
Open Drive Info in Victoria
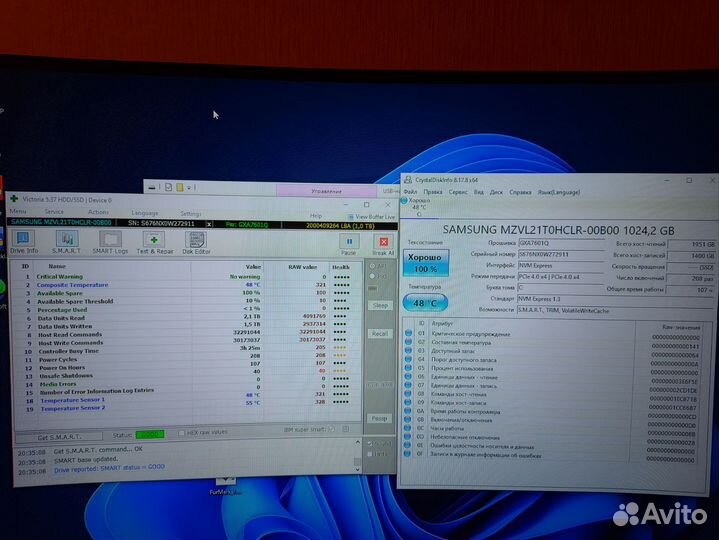click(24, 242)
